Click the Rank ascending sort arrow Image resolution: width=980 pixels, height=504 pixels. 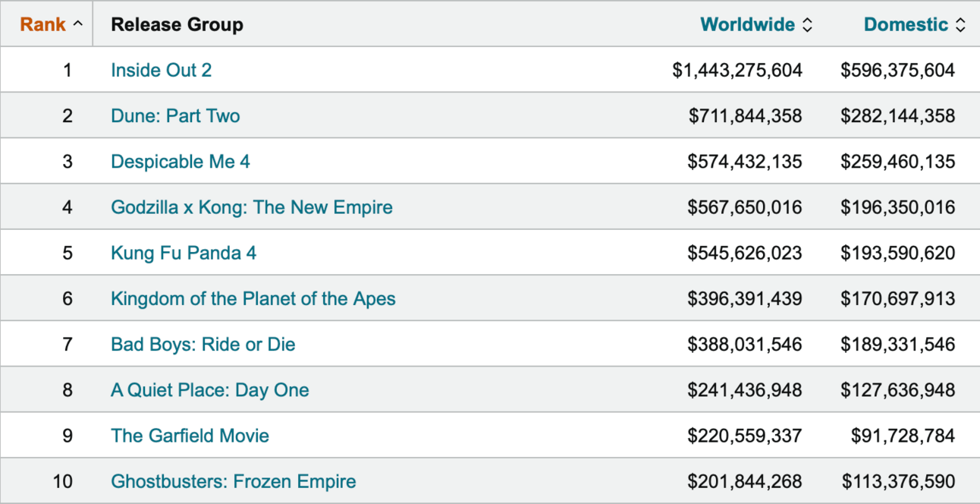(77, 24)
